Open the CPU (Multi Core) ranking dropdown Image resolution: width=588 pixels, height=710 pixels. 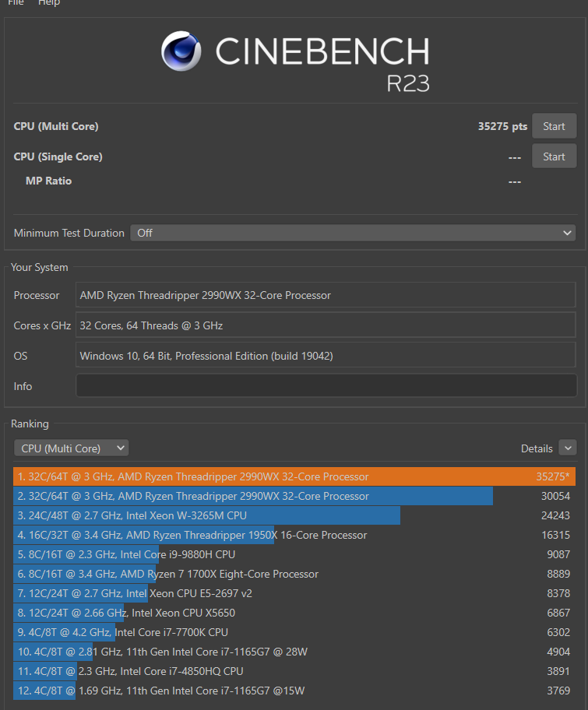point(72,448)
